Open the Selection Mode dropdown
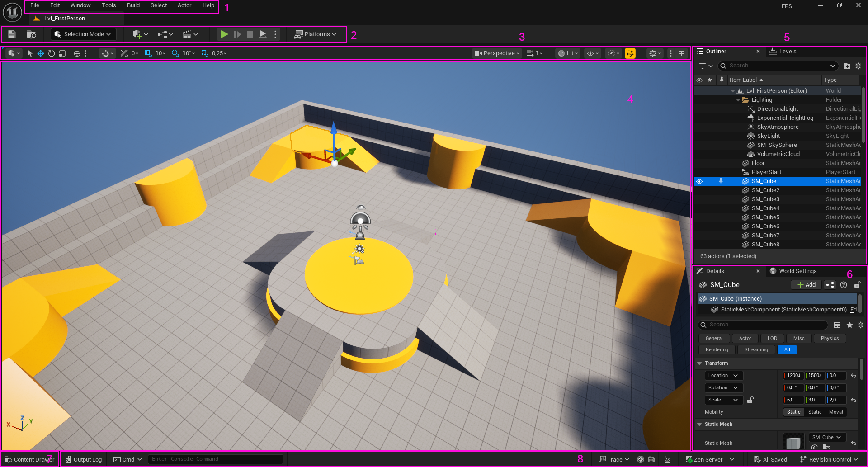 click(83, 34)
